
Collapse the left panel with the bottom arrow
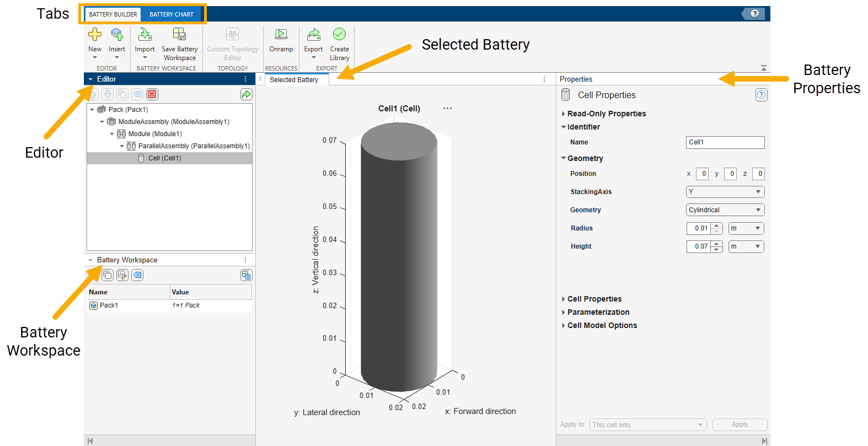point(90,440)
